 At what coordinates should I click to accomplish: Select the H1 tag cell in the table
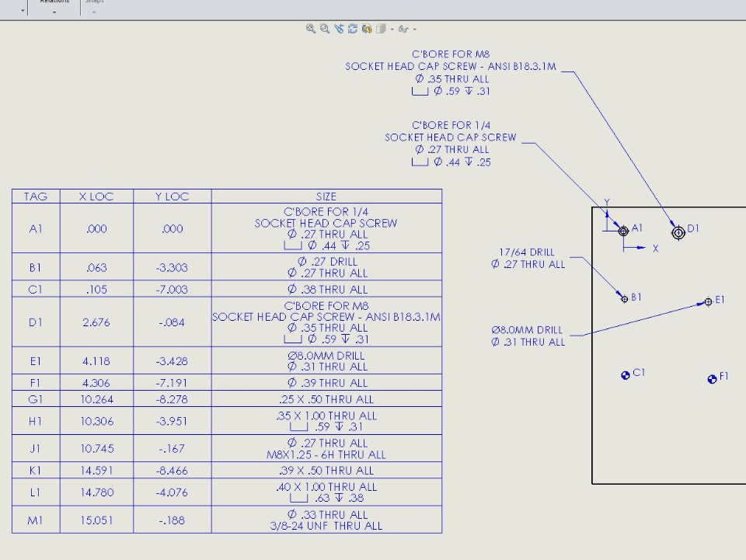click(36, 421)
